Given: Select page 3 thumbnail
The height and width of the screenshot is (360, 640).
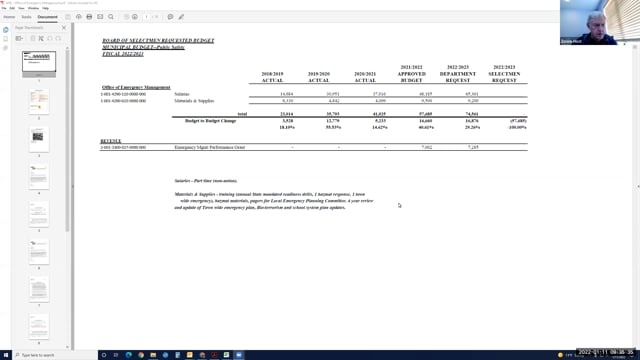Looking at the screenshot, I should [x=39, y=139].
